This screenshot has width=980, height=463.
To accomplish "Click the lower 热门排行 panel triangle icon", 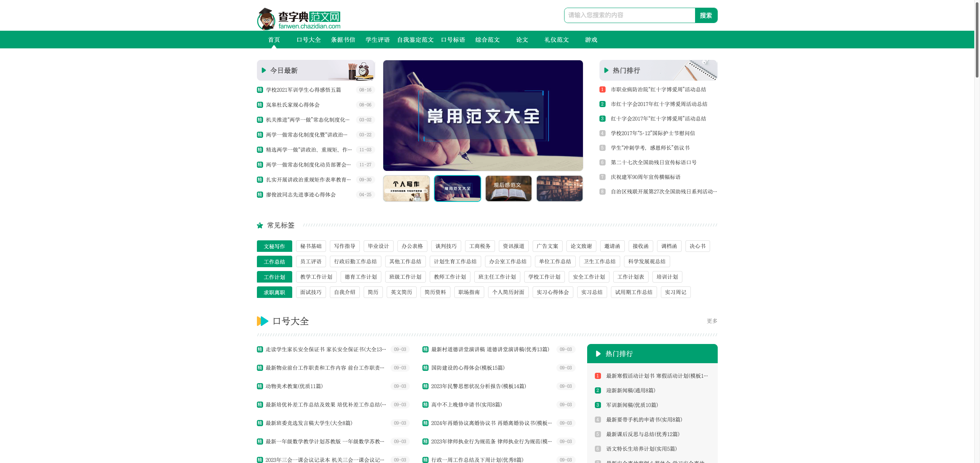I will pyautogui.click(x=598, y=354).
